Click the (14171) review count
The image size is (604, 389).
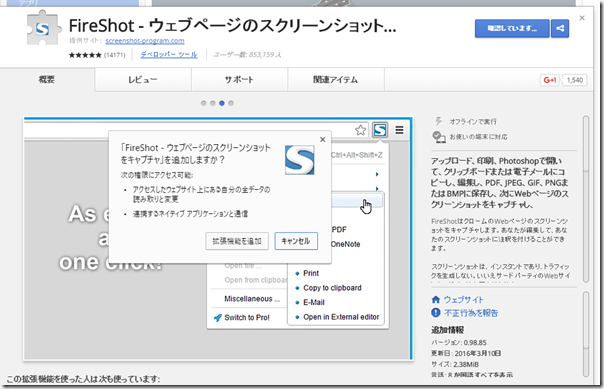tap(115, 55)
